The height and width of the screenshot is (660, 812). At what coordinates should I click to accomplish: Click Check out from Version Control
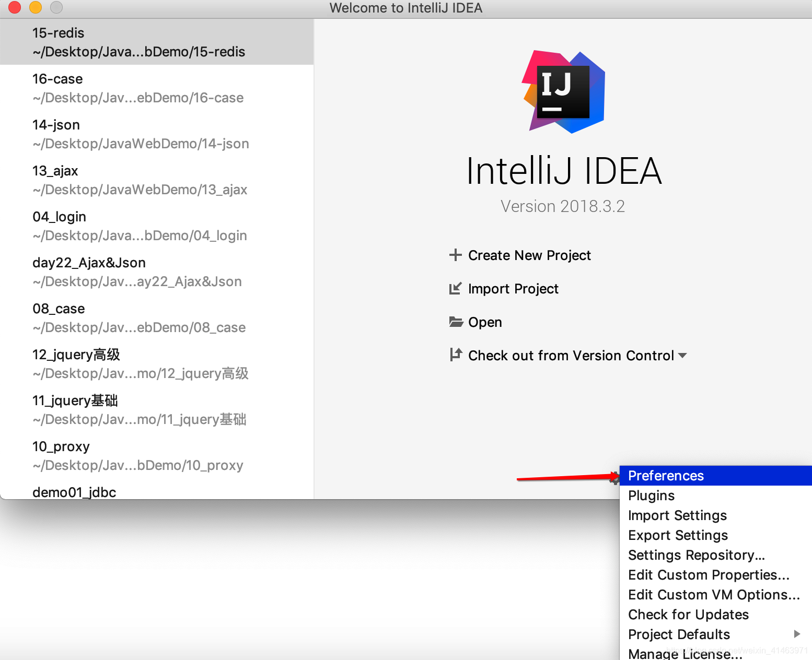571,356
